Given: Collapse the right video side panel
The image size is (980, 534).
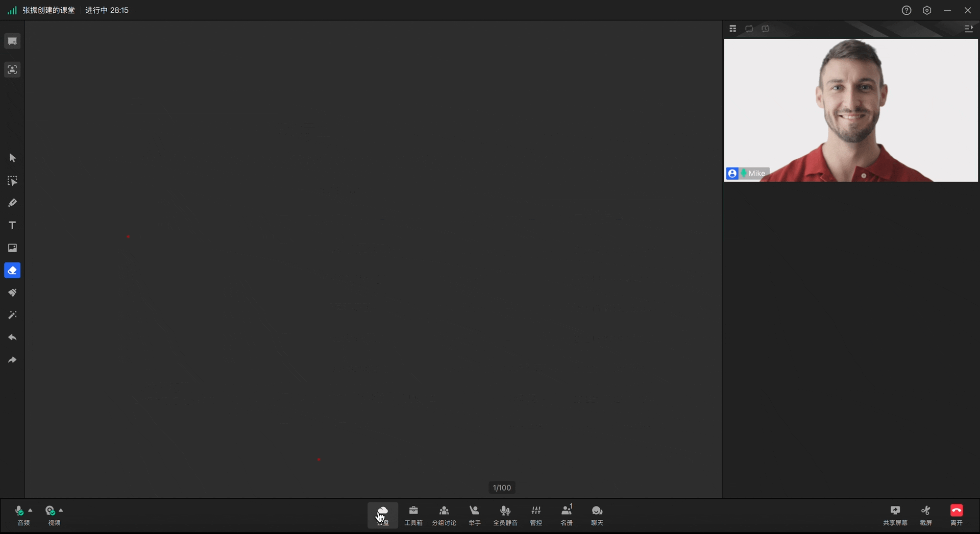Looking at the screenshot, I should click(x=969, y=29).
